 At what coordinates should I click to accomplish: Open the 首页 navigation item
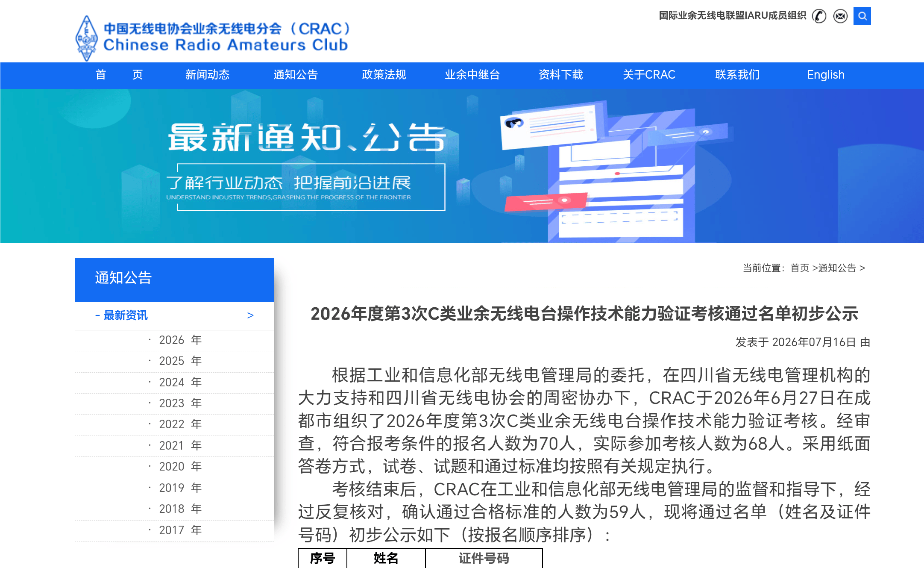pos(119,75)
